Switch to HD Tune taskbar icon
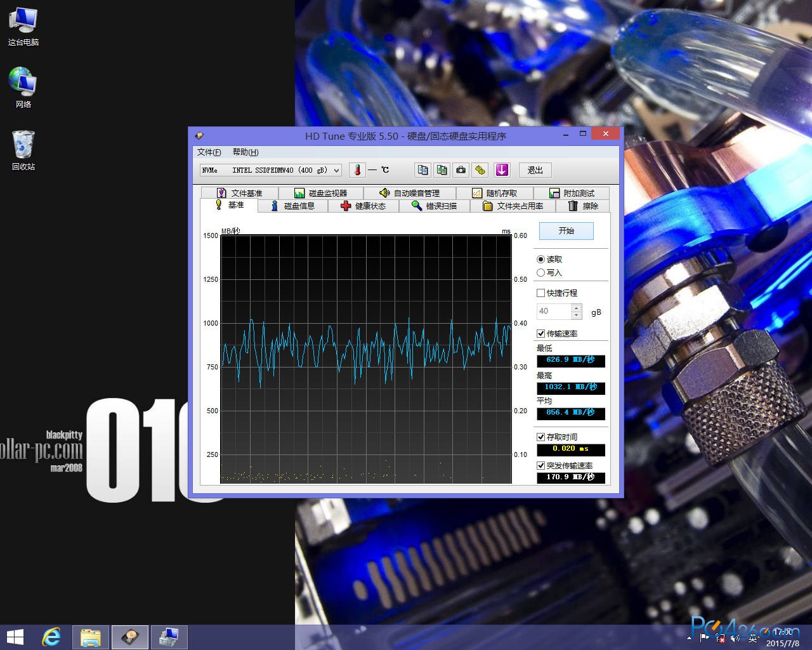This screenshot has width=812, height=650. pyautogui.click(x=130, y=637)
